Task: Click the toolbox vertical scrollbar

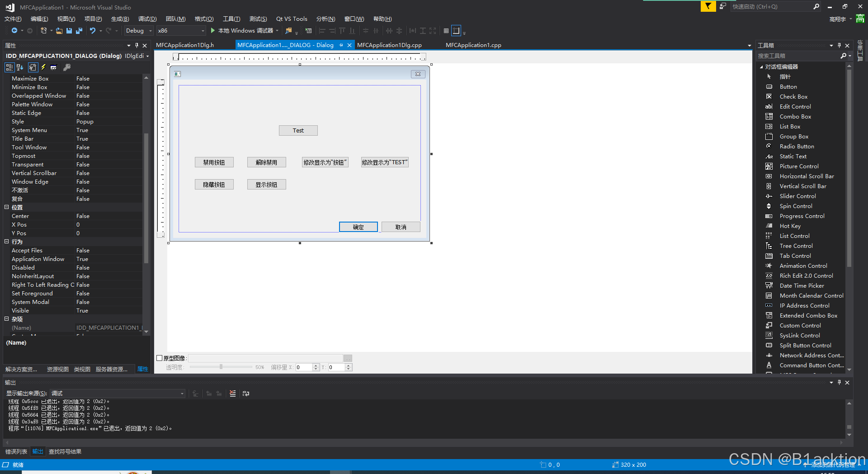Action: tap(849, 167)
